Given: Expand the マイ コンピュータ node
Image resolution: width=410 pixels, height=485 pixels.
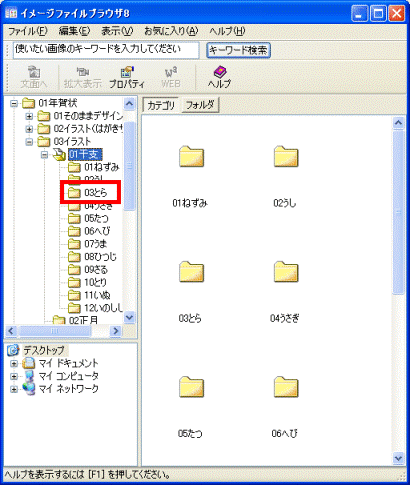Looking at the screenshot, I should [x=14, y=376].
